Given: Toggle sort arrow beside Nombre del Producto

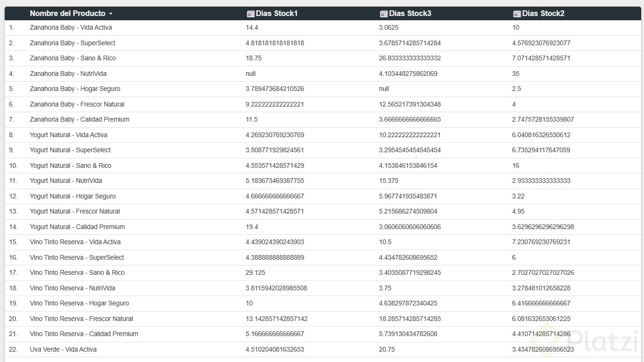Looking at the screenshot, I should click(111, 14).
